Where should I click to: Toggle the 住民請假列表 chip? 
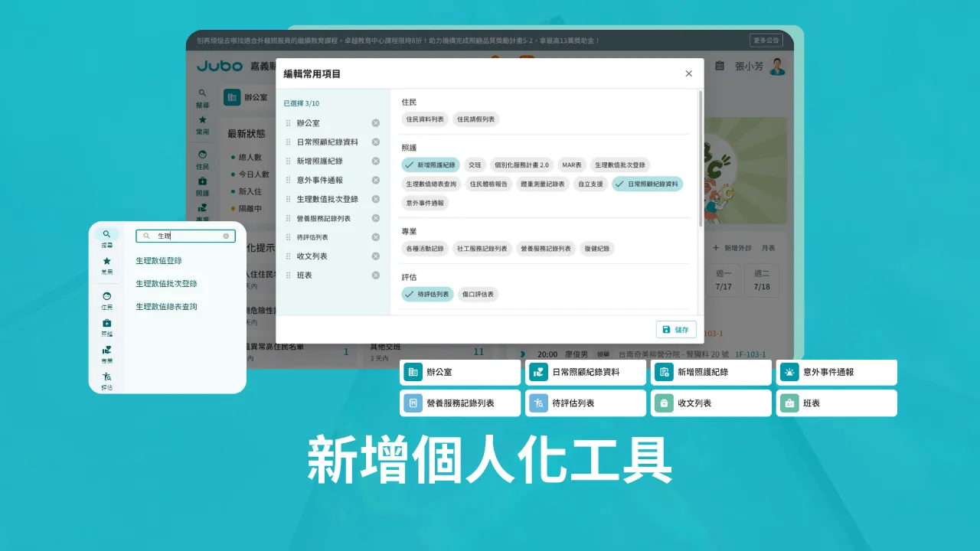(x=475, y=119)
